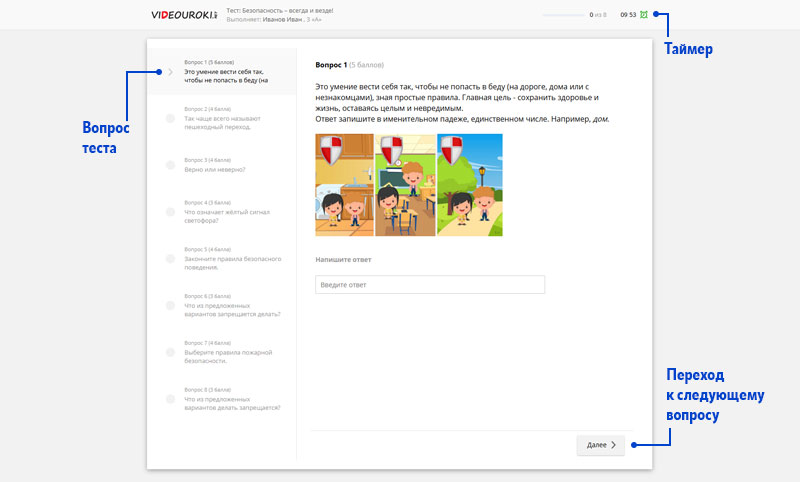800x482 pixels.
Task: Click the status circle beside Вопрос 5
Action: pyautogui.click(x=170, y=259)
